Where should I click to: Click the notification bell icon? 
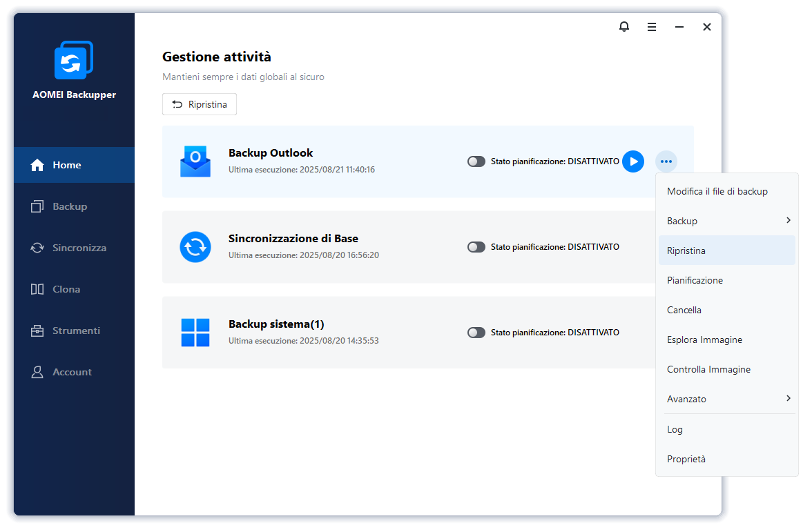pyautogui.click(x=624, y=27)
